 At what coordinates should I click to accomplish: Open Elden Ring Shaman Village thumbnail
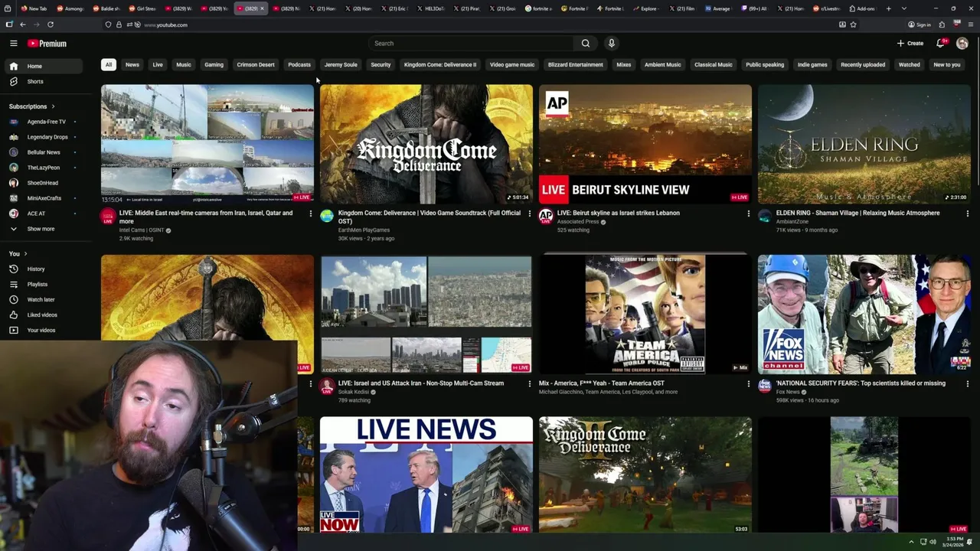coord(864,144)
